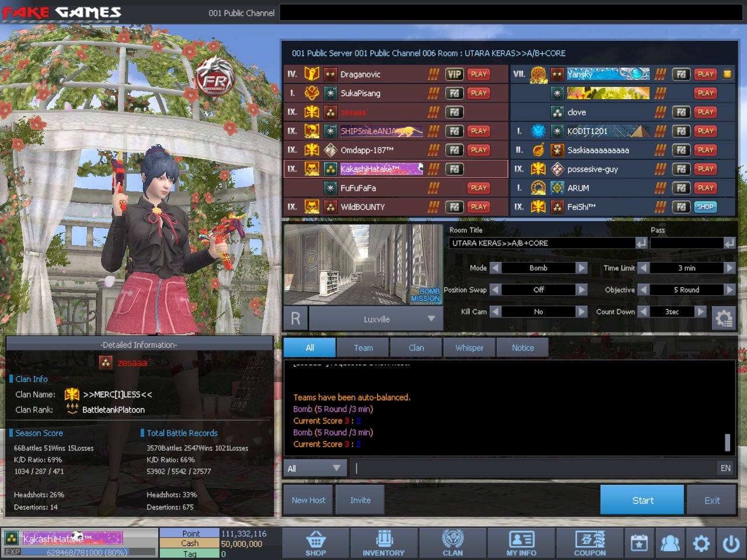This screenshot has height=560, width=747.
Task: Toggle Position Swap with right arrow
Action: 581,289
